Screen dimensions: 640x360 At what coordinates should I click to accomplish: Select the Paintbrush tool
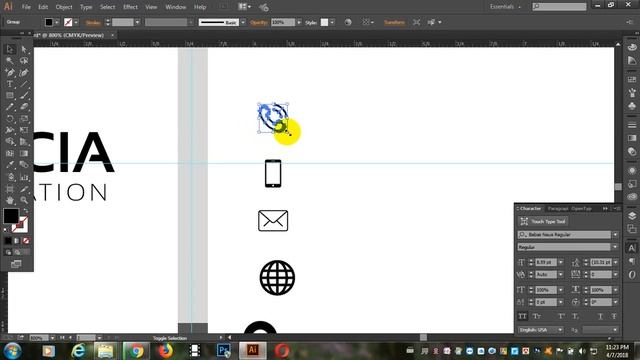(24, 96)
